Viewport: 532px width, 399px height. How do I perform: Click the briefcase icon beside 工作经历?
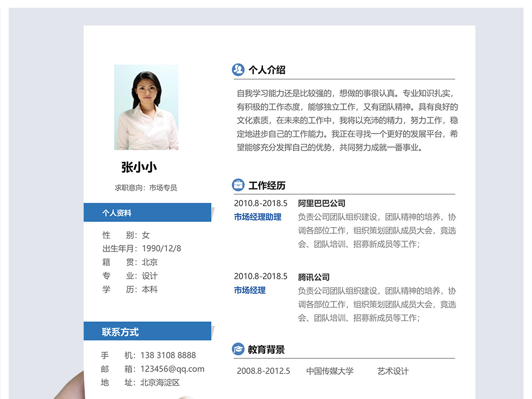tap(238, 185)
